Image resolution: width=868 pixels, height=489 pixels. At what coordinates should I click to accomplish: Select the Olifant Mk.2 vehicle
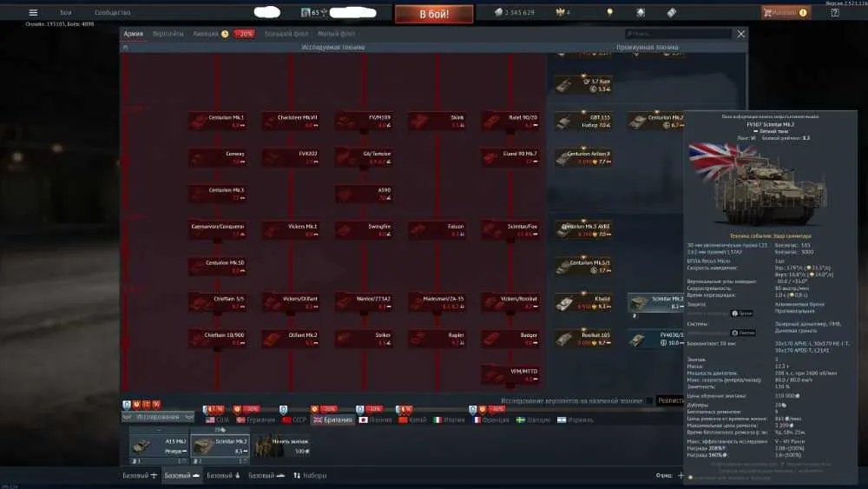[x=291, y=339]
